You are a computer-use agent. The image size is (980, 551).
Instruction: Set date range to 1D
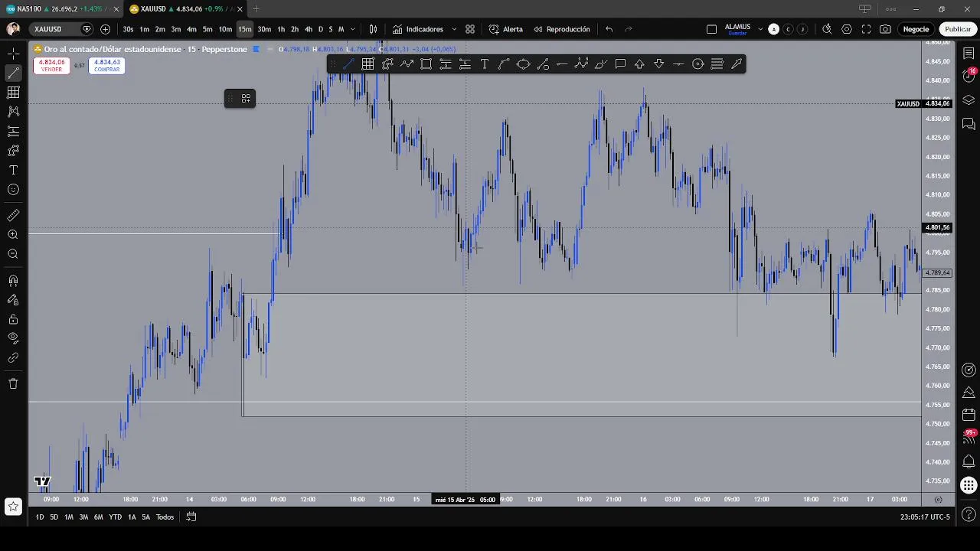pyautogui.click(x=40, y=517)
